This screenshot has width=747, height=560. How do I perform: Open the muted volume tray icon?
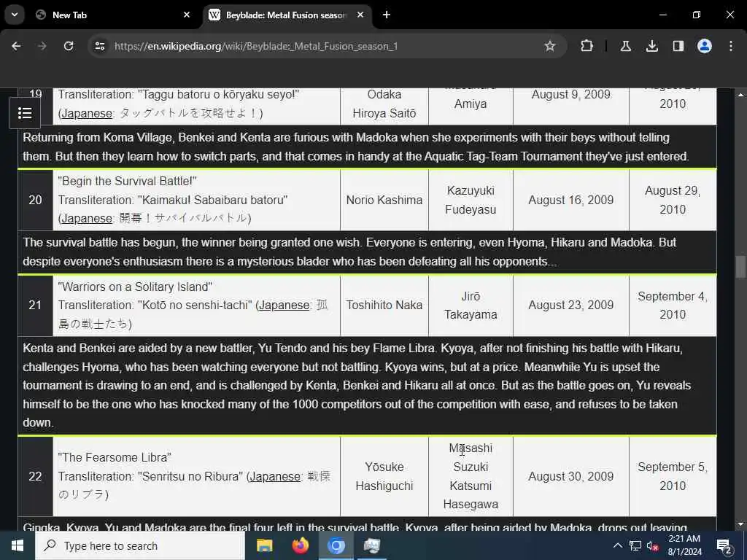(652, 545)
